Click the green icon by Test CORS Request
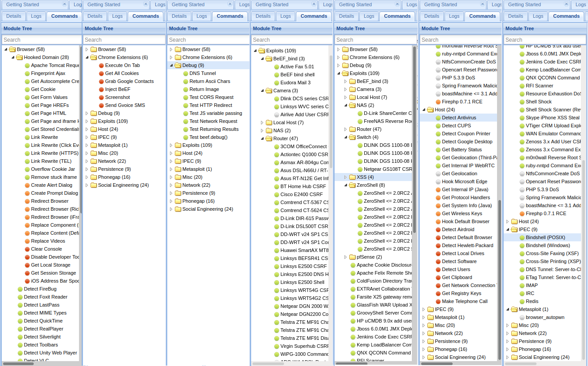This screenshot has height=366, width=588. click(185, 97)
